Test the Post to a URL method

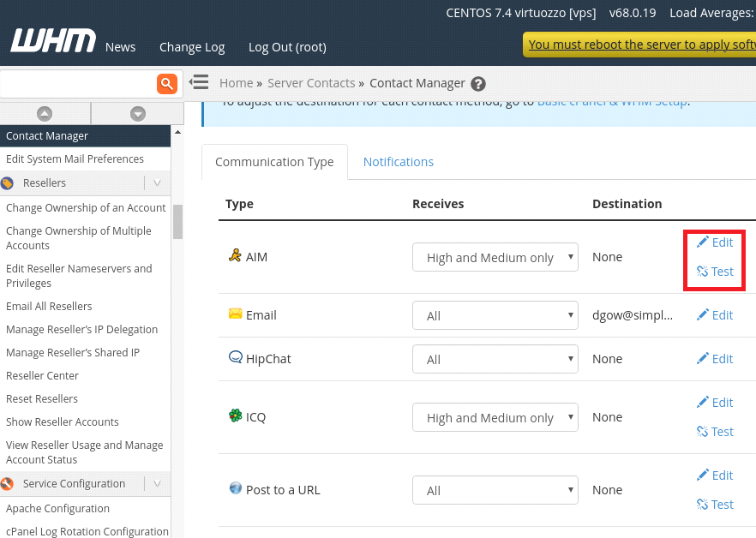pyautogui.click(x=715, y=505)
